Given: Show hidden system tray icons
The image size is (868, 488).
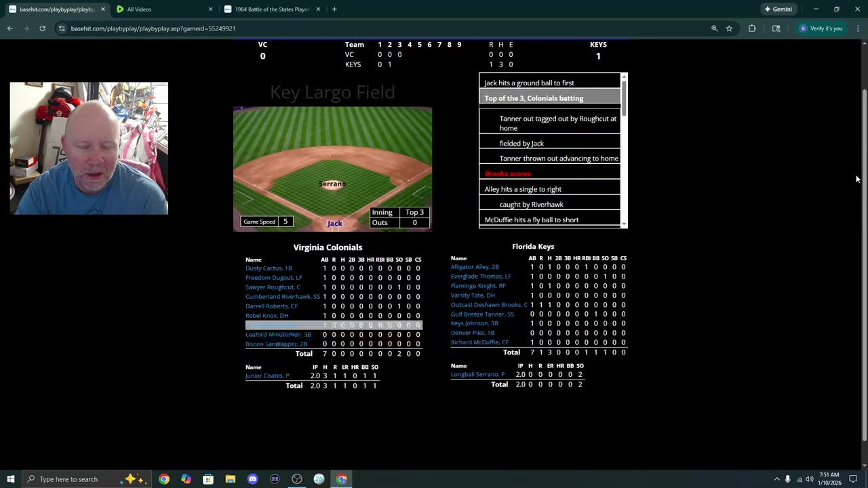Looking at the screenshot, I should coord(776,479).
